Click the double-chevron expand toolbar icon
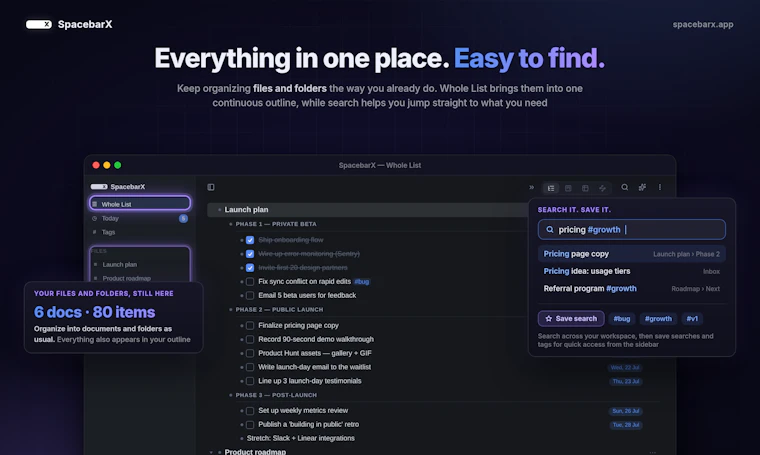760x455 pixels. coord(531,187)
